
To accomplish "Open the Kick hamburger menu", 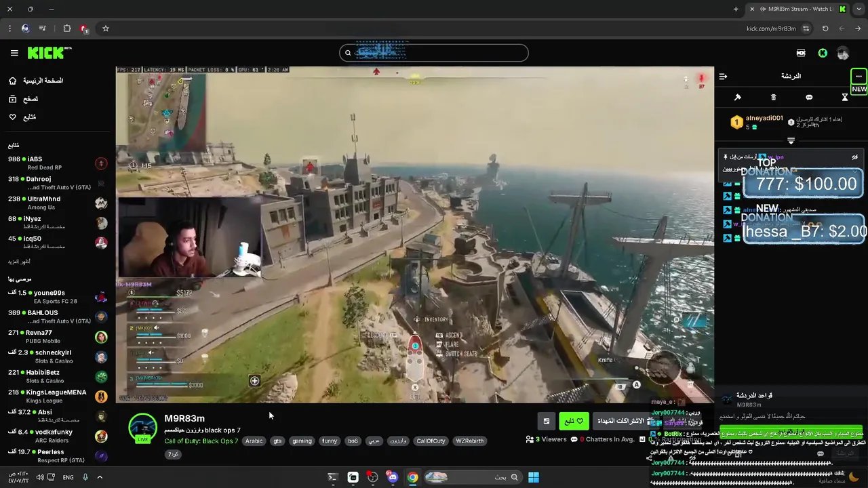I will (14, 53).
